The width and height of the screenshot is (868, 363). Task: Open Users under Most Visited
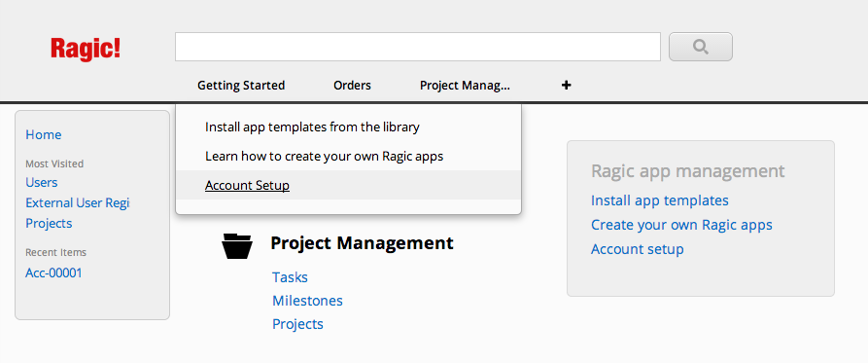(x=42, y=182)
